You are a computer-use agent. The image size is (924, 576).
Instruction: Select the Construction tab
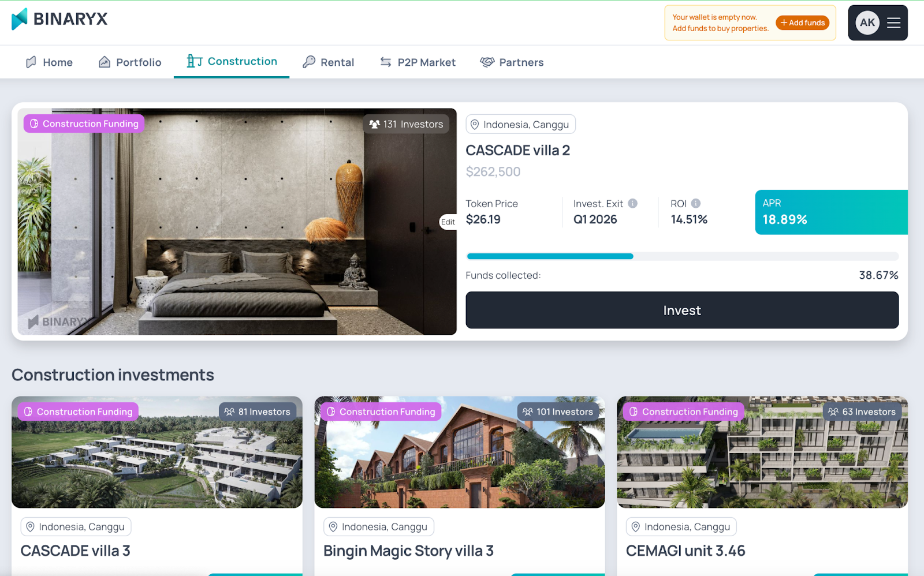(232, 61)
